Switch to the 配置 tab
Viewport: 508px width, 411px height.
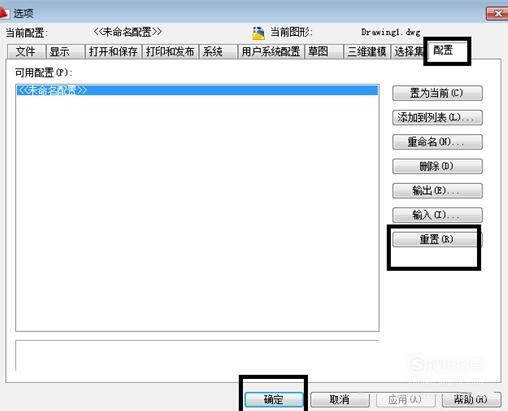[x=447, y=51]
